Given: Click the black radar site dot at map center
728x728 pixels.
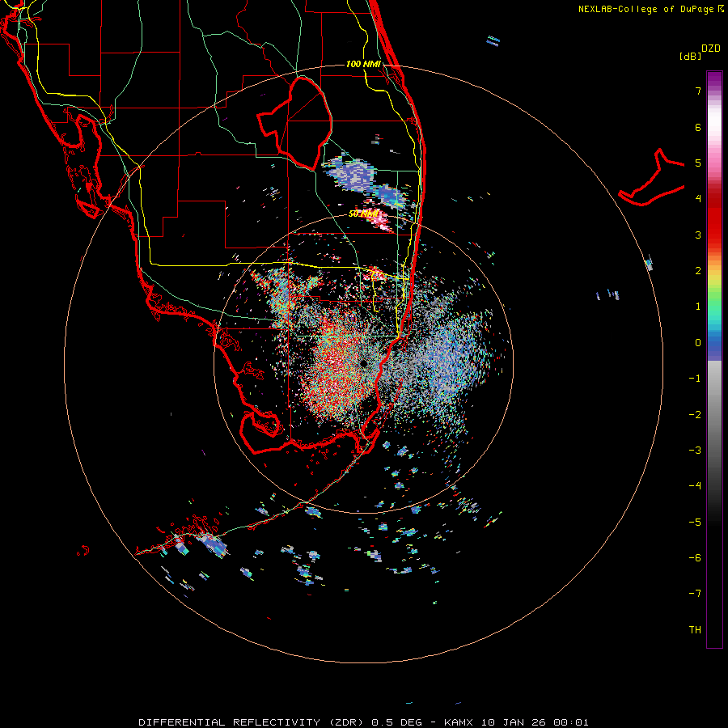Looking at the screenshot, I should click(x=364, y=363).
